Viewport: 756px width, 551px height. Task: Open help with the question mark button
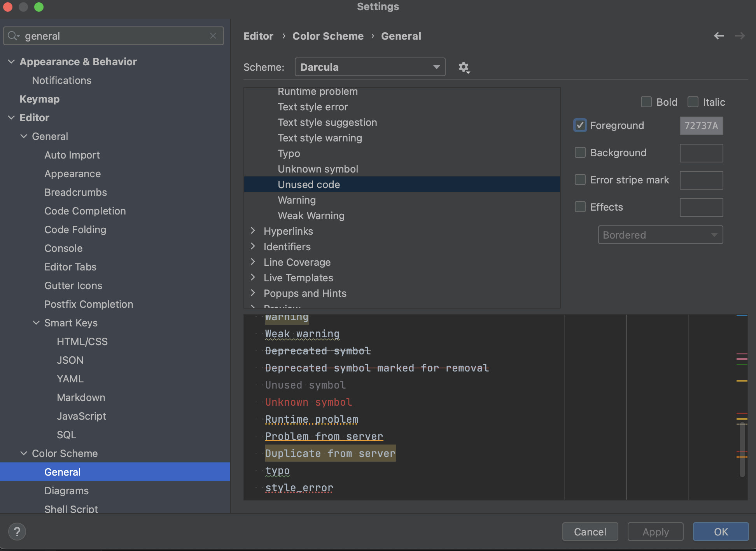[x=17, y=532]
